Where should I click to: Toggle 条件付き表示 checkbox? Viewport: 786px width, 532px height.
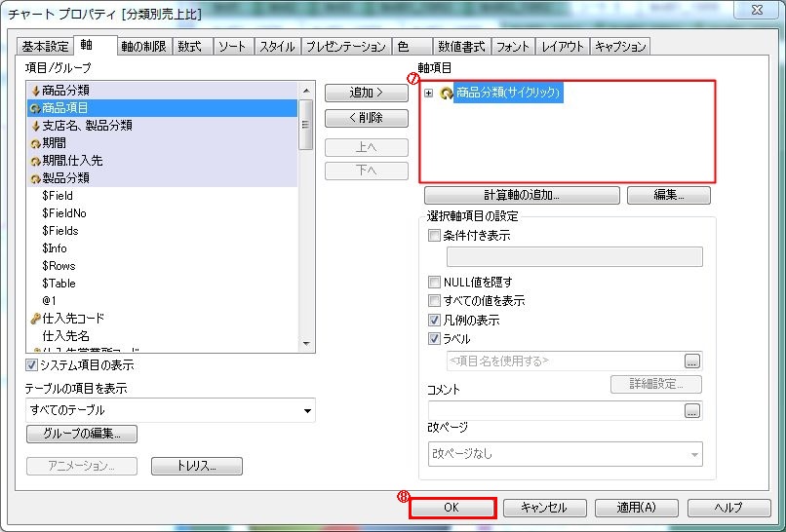(x=434, y=236)
